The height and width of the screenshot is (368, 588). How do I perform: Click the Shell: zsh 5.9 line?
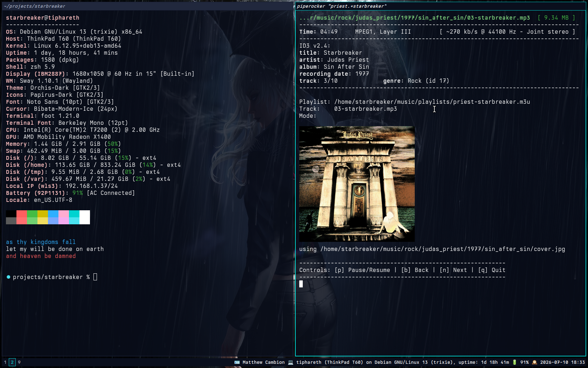pyautogui.click(x=30, y=67)
